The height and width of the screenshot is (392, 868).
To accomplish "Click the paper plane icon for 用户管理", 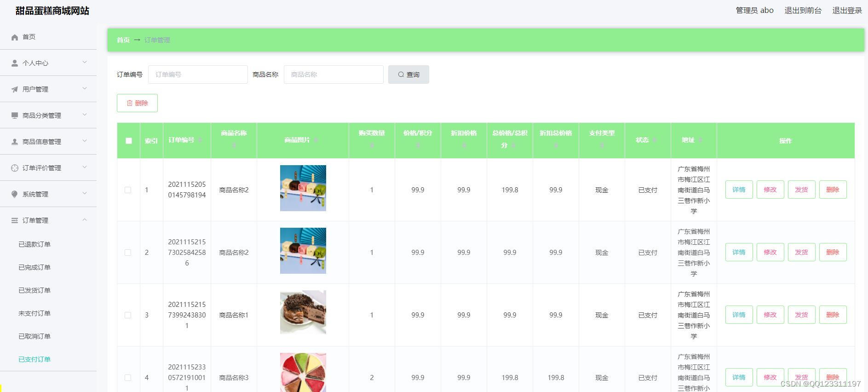I will [15, 90].
